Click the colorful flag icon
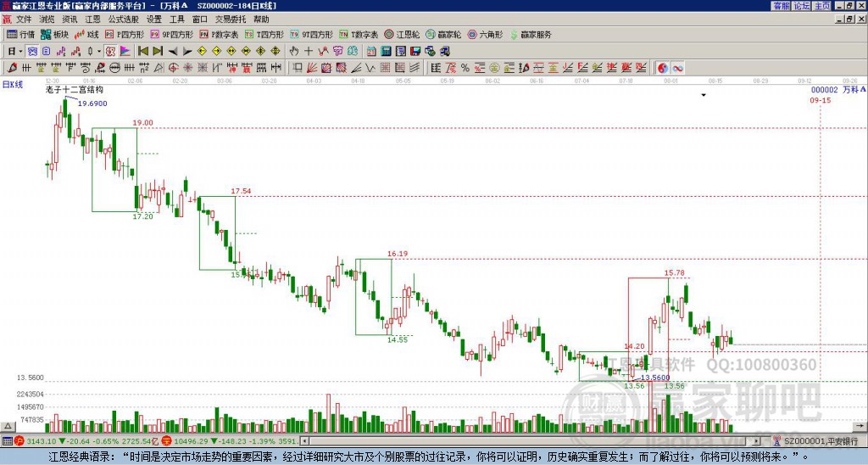Screen dimensions: 868x465 [125, 52]
